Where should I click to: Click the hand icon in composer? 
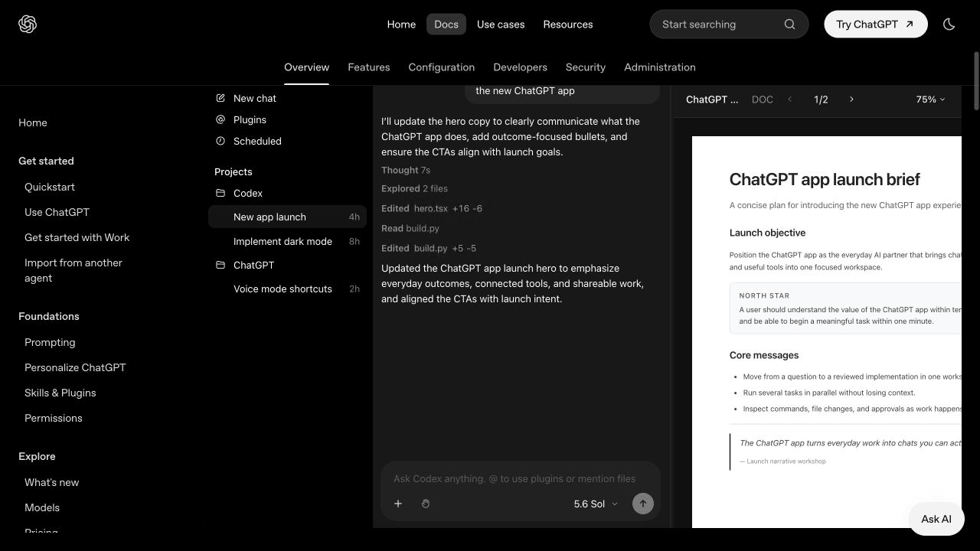click(x=426, y=504)
